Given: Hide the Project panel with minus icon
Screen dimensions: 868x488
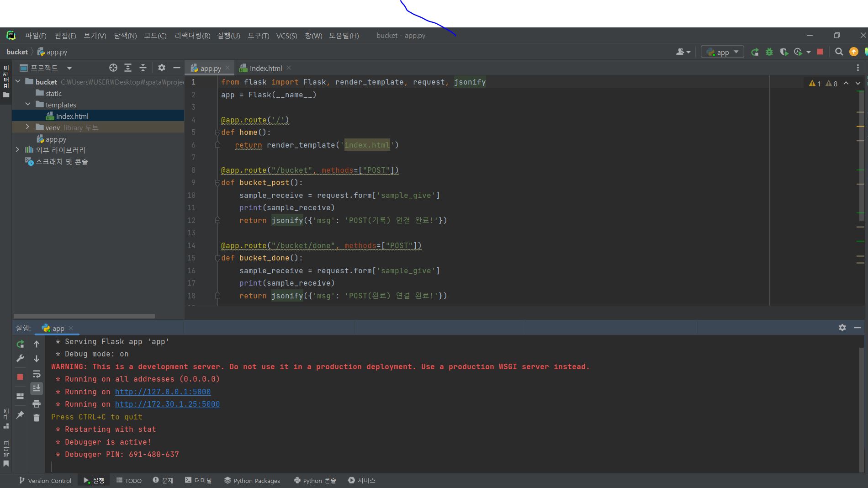Looking at the screenshot, I should pyautogui.click(x=177, y=68).
